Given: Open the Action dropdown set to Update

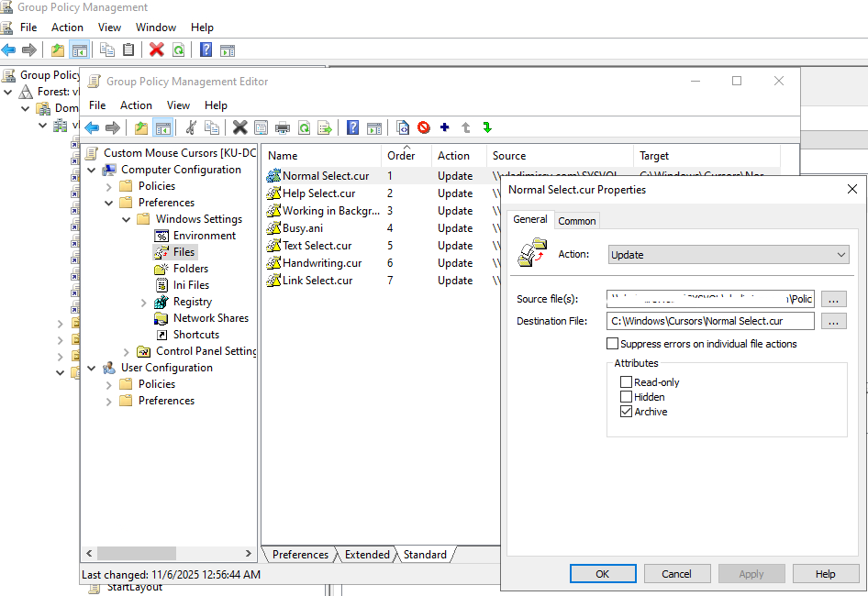Looking at the screenshot, I should (x=729, y=255).
